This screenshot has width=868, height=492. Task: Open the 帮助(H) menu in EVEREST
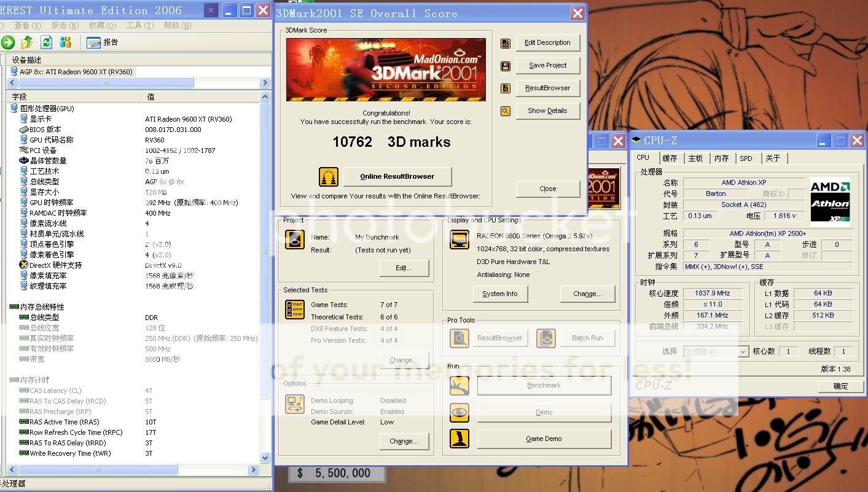(178, 25)
